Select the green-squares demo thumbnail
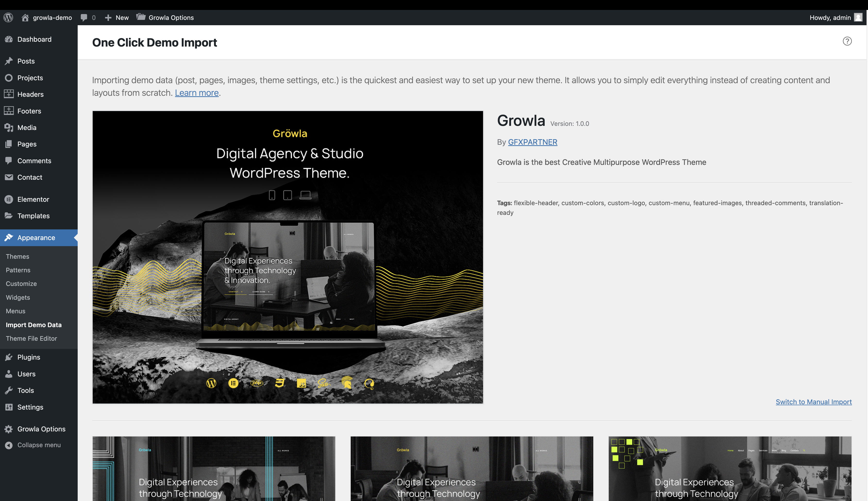 (730, 469)
